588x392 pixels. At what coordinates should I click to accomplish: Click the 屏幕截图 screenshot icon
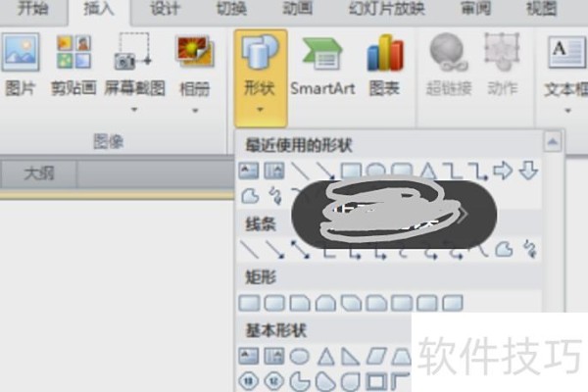pyautogui.click(x=134, y=51)
